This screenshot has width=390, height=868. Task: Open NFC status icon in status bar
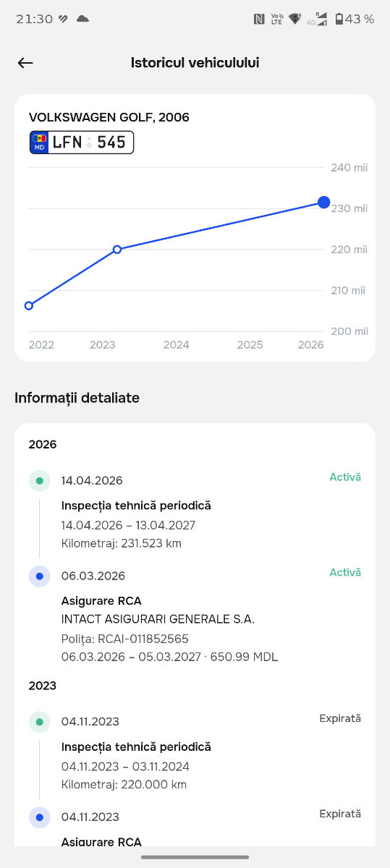coord(259,20)
